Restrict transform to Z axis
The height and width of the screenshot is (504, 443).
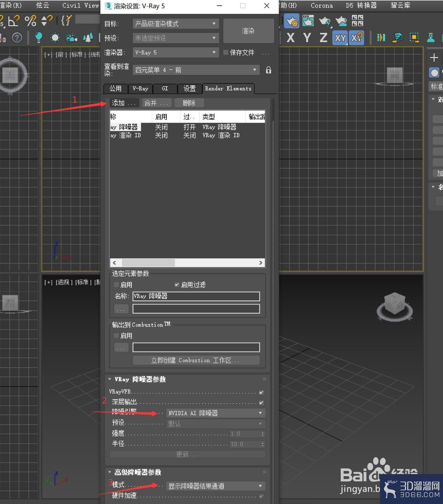click(x=324, y=38)
